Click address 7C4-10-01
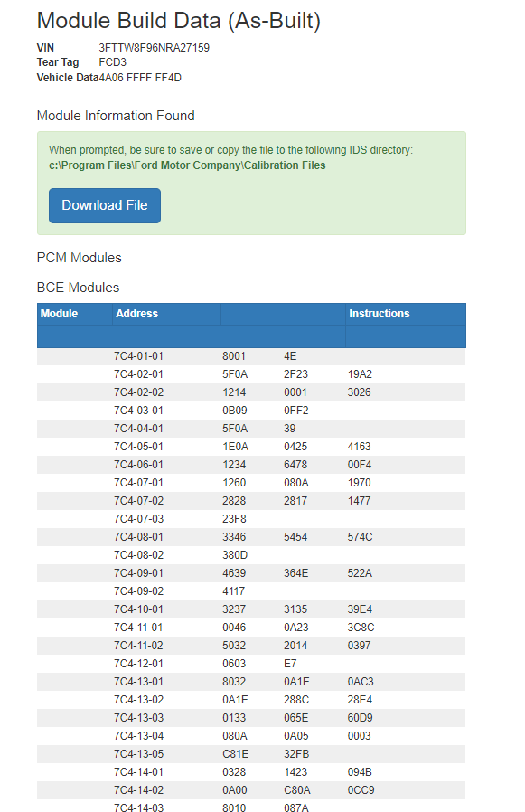 coord(139,609)
